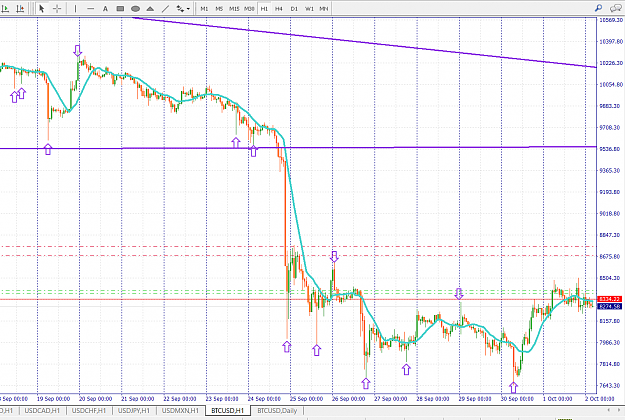Select the standard cursor arrow tool
Viewport: 625px width, 420px height.
[x=41, y=8]
